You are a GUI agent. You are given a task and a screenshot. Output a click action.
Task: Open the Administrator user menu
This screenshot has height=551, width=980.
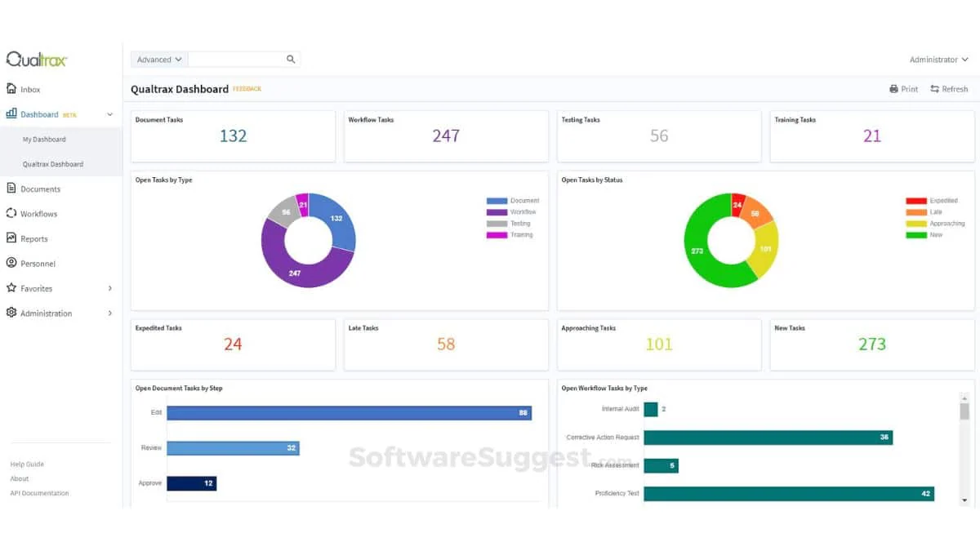[x=939, y=60]
